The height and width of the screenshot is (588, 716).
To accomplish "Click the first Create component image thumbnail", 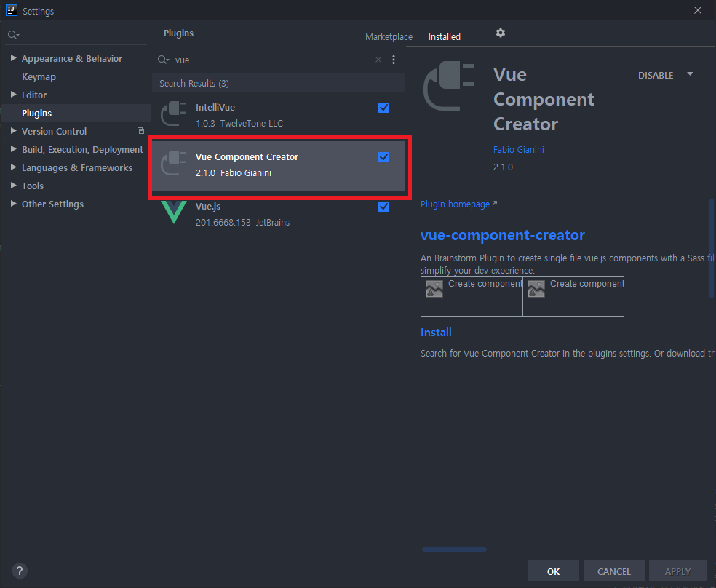I will (472, 296).
